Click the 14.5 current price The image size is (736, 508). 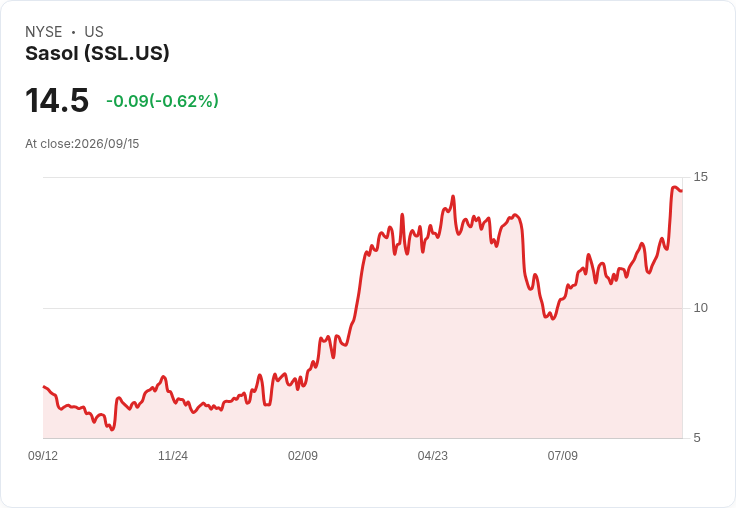[x=57, y=100]
